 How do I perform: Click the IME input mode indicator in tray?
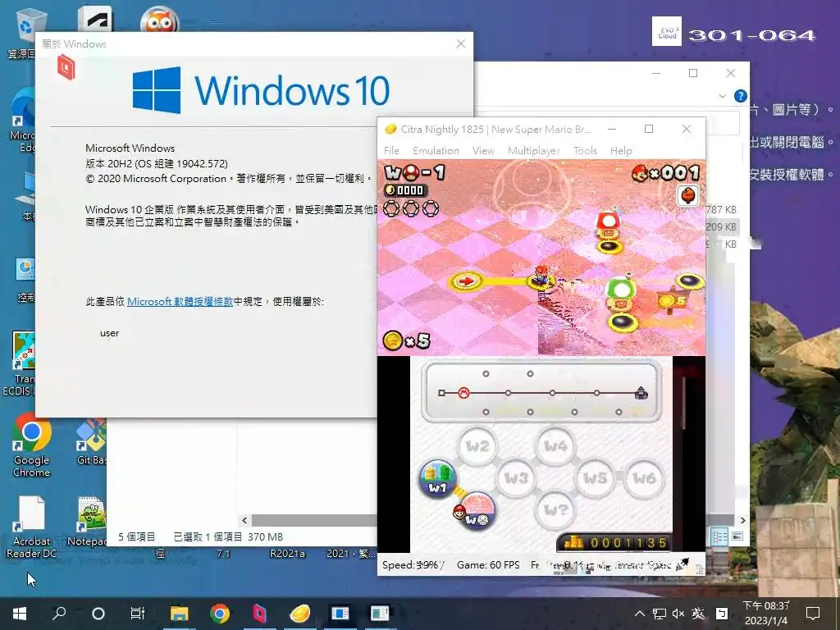click(x=698, y=614)
